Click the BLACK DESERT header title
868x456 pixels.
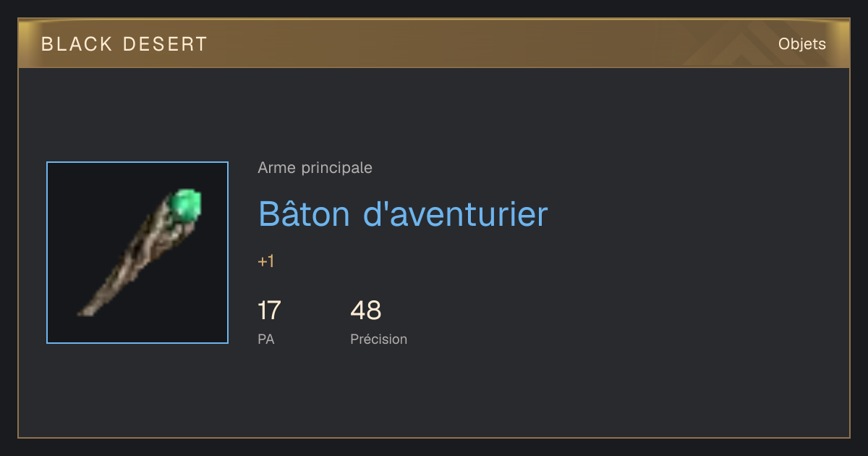(124, 44)
